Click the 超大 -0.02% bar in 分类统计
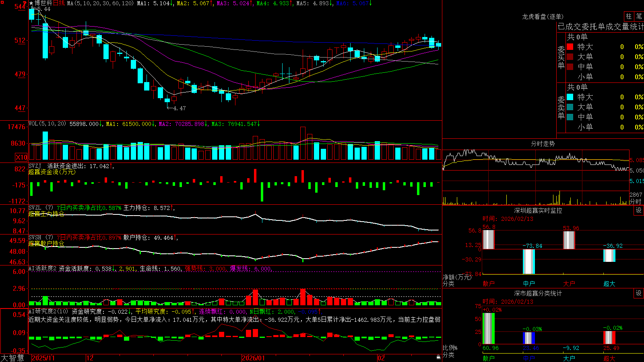The height and width of the screenshot is (362, 644). tap(609, 337)
